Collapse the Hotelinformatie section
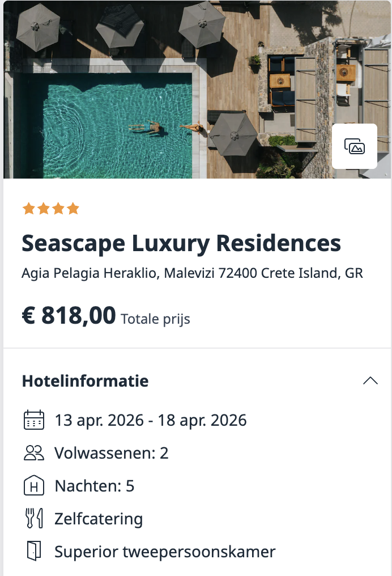 click(x=371, y=381)
